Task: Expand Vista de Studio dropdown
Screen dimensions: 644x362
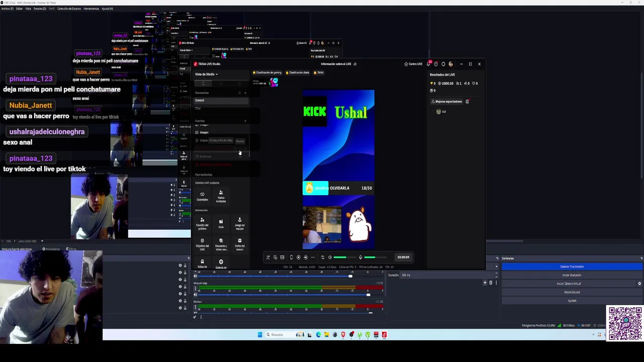Action: [206, 74]
